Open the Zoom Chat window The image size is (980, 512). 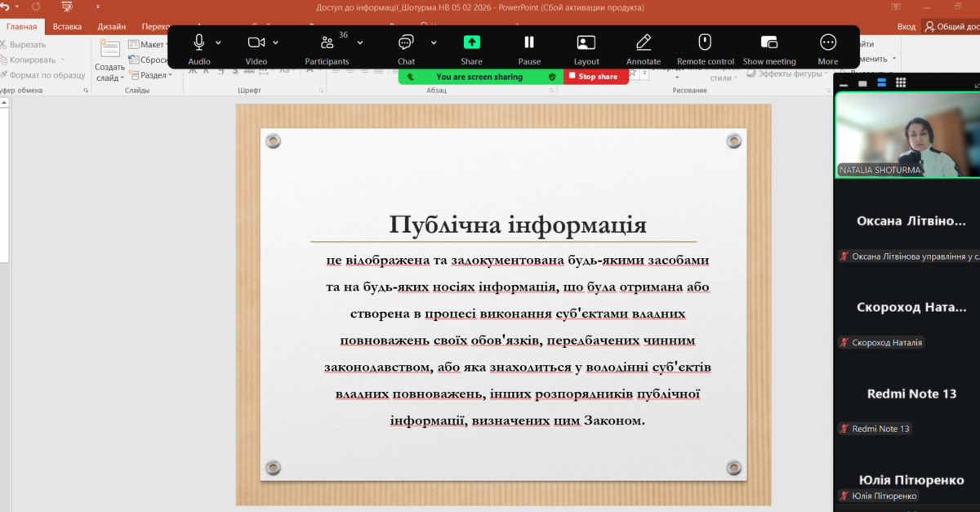[406, 42]
